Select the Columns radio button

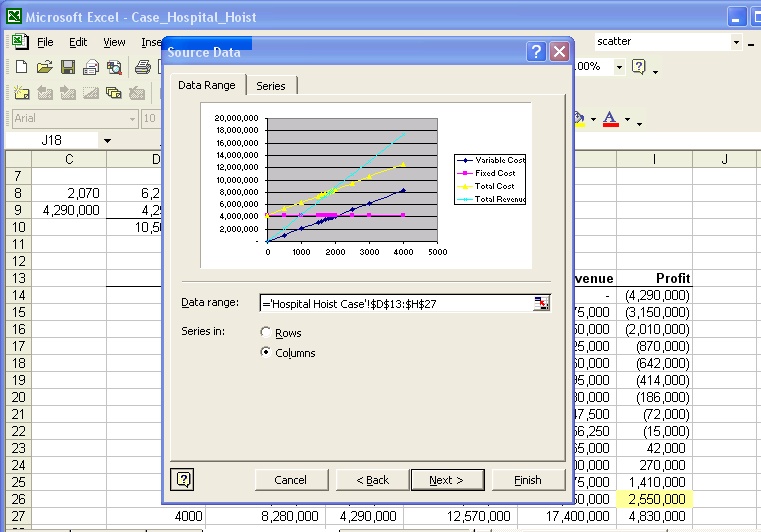265,353
